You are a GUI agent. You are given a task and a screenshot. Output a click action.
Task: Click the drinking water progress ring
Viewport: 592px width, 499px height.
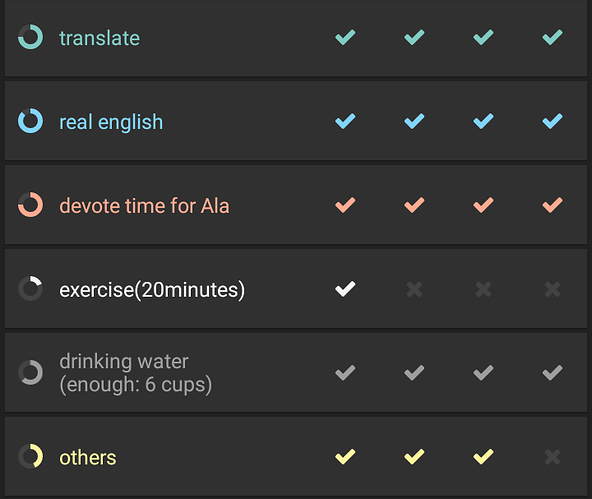click(x=31, y=373)
